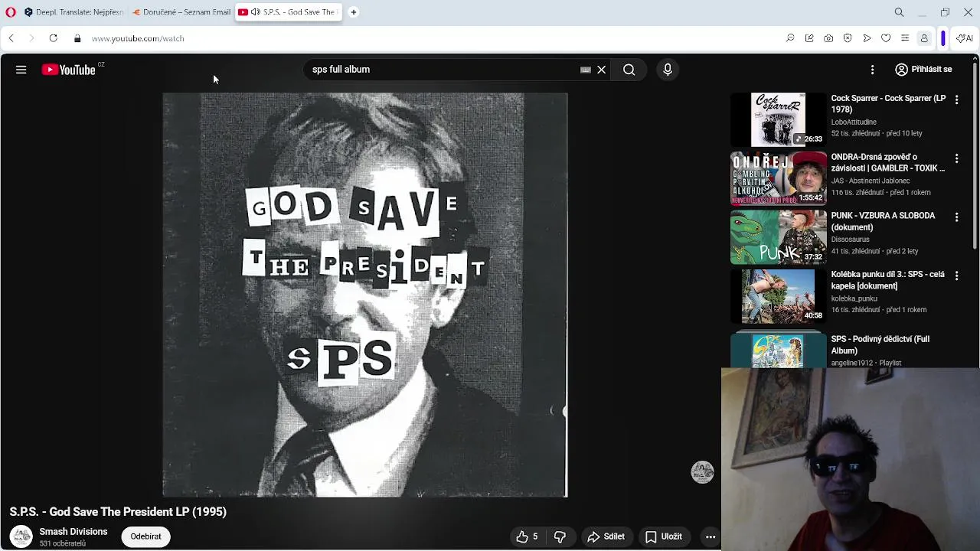Open YouTube hamburger guide menu

(x=21, y=70)
